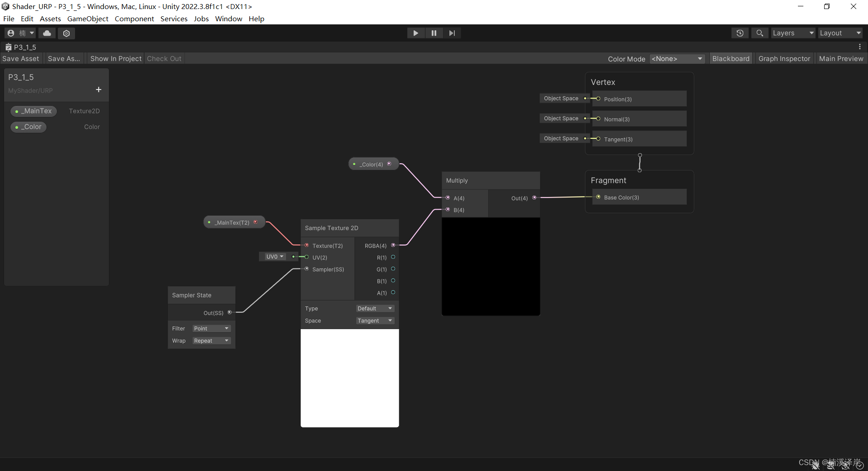Open the Color Mode dropdown
This screenshot has height=471, width=868.
tap(677, 58)
